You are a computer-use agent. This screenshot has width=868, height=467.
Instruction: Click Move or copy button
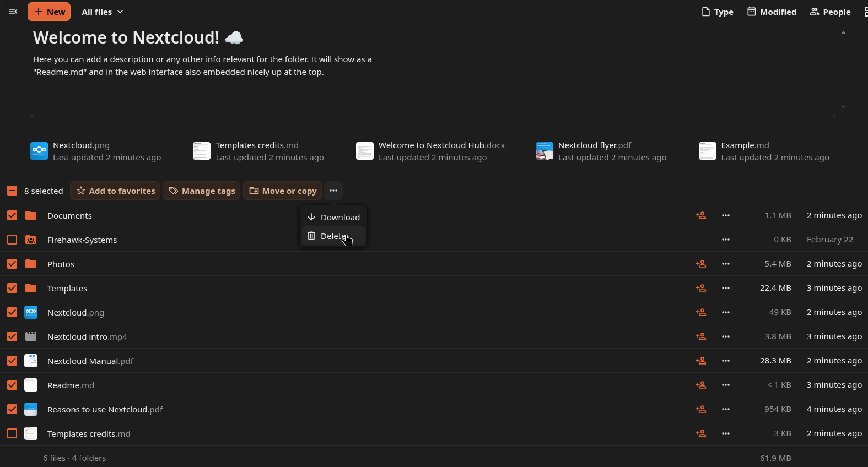(283, 191)
